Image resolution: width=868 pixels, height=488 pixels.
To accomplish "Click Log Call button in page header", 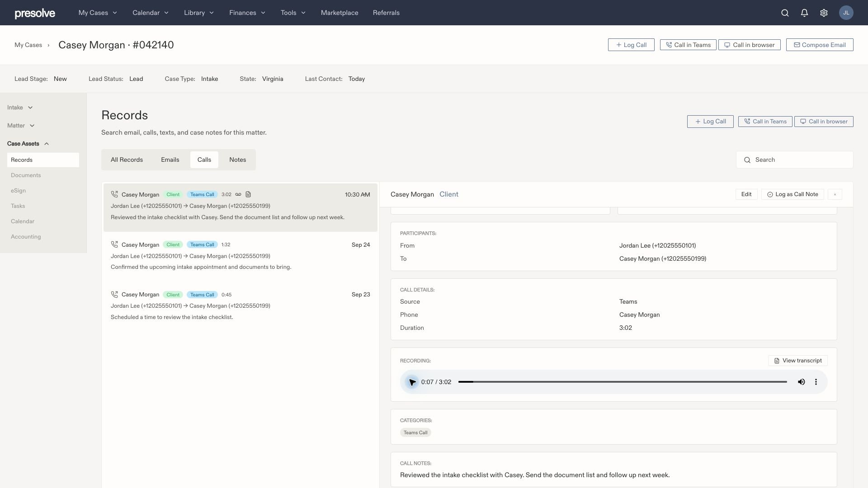I will (x=631, y=45).
